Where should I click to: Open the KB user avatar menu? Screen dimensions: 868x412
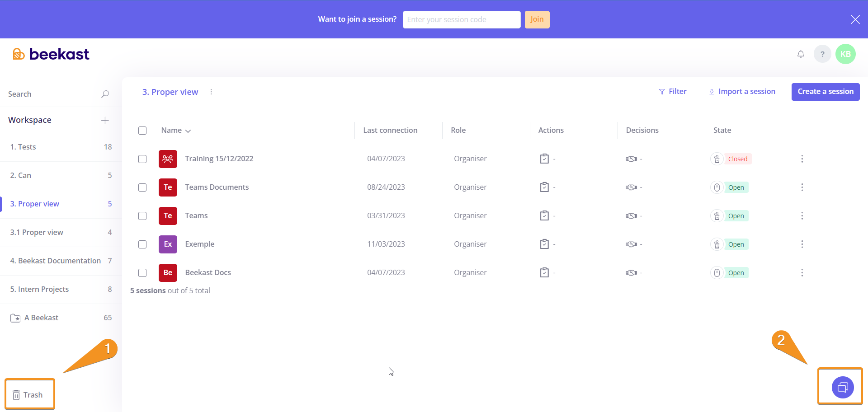845,54
